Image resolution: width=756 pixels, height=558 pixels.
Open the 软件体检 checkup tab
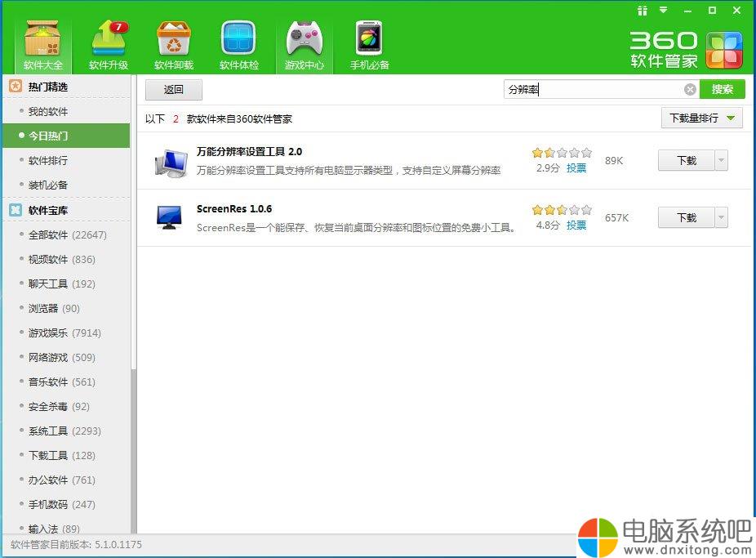pyautogui.click(x=238, y=46)
